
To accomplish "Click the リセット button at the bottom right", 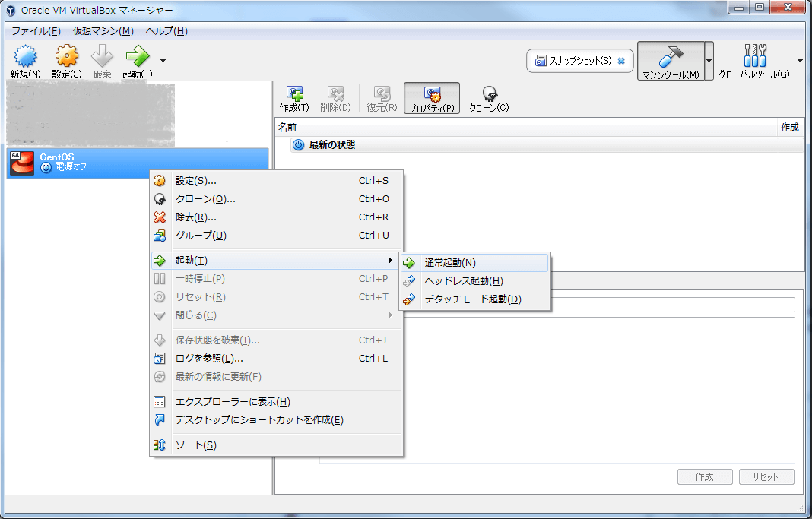I will click(x=766, y=476).
